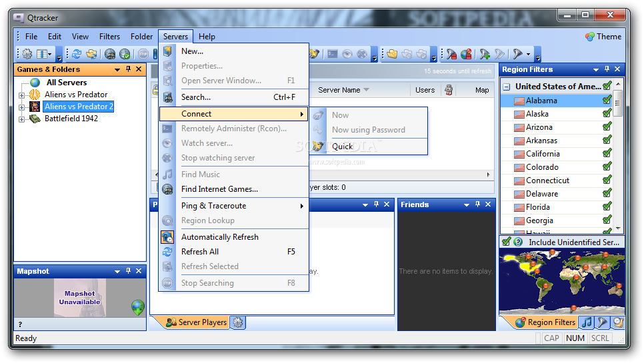Click the refresh arrows toolbar icon

[x=77, y=54]
